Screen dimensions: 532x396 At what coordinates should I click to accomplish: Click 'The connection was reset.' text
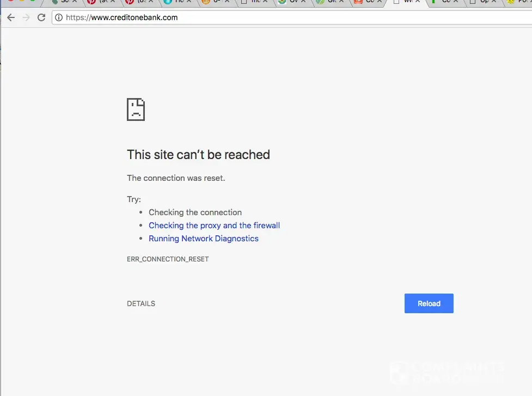click(x=176, y=178)
